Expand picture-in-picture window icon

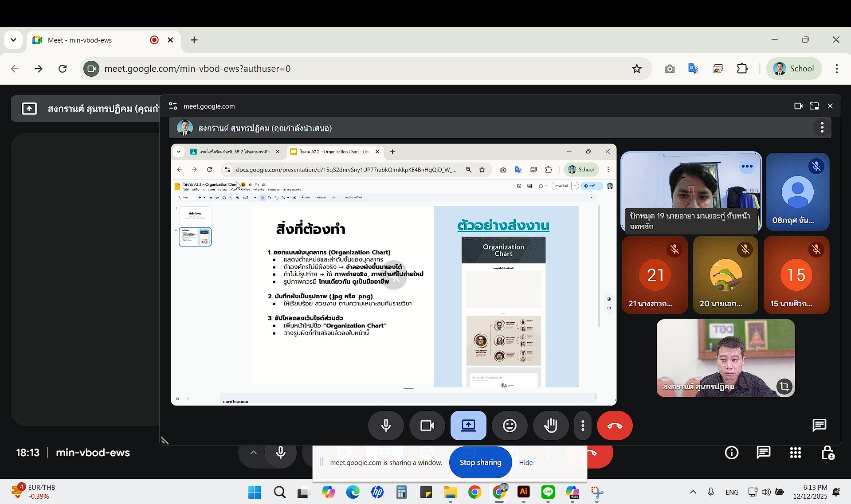point(814,106)
